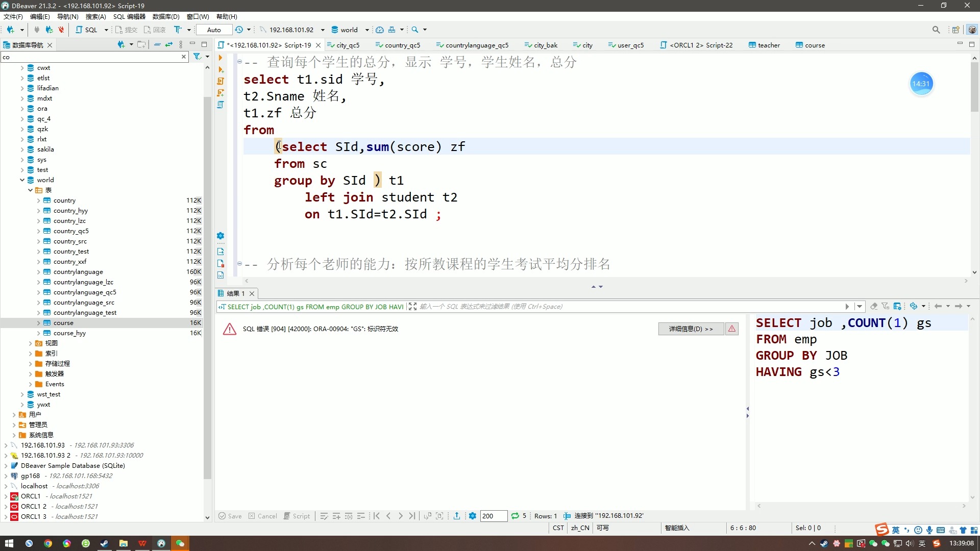
Task: Open a new database connection icon
Action: click(x=11, y=30)
